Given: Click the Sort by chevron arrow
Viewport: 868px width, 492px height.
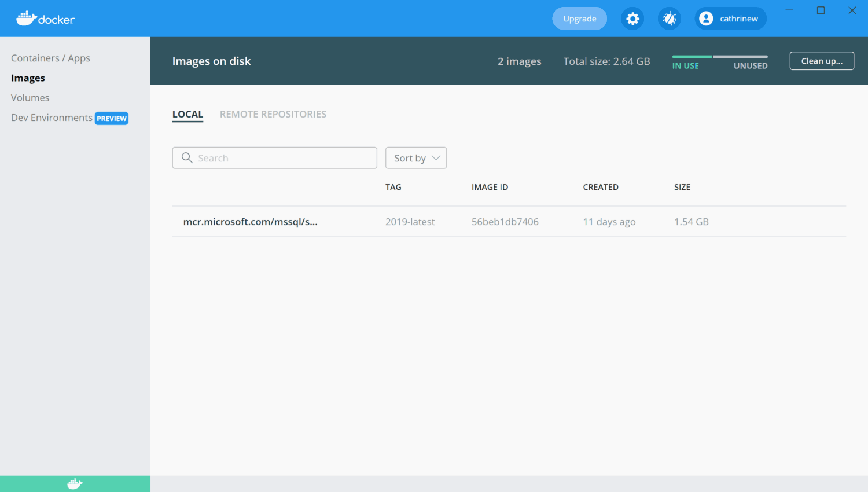Looking at the screenshot, I should [436, 158].
